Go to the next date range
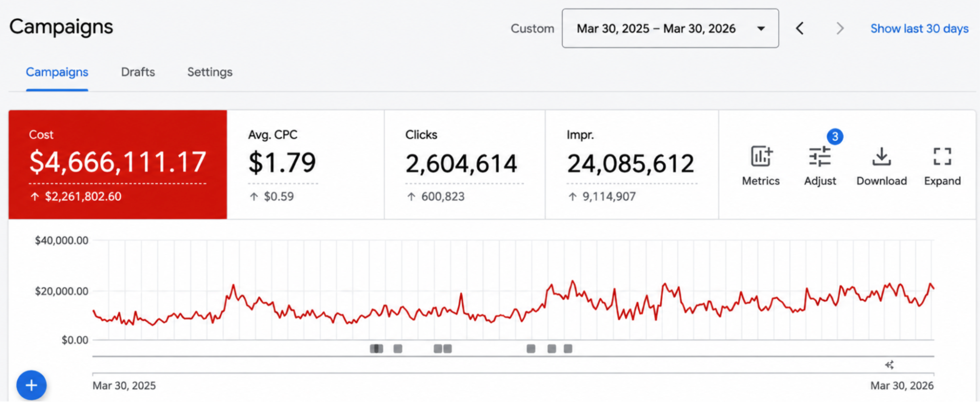The image size is (980, 402). [x=840, y=28]
